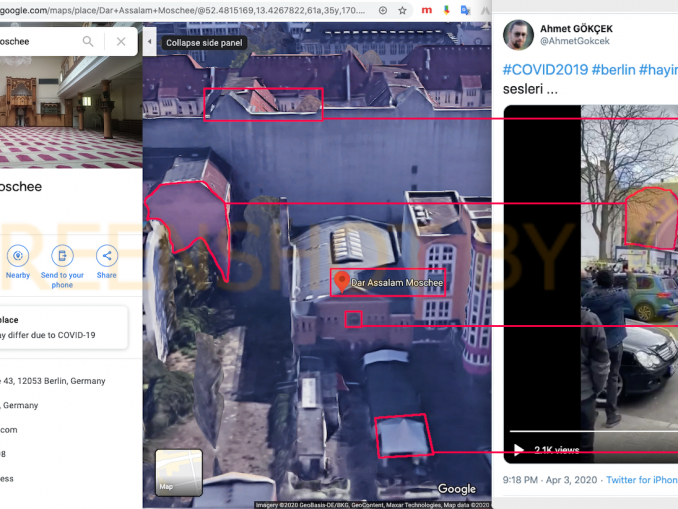Click the video progress bar

(594, 431)
